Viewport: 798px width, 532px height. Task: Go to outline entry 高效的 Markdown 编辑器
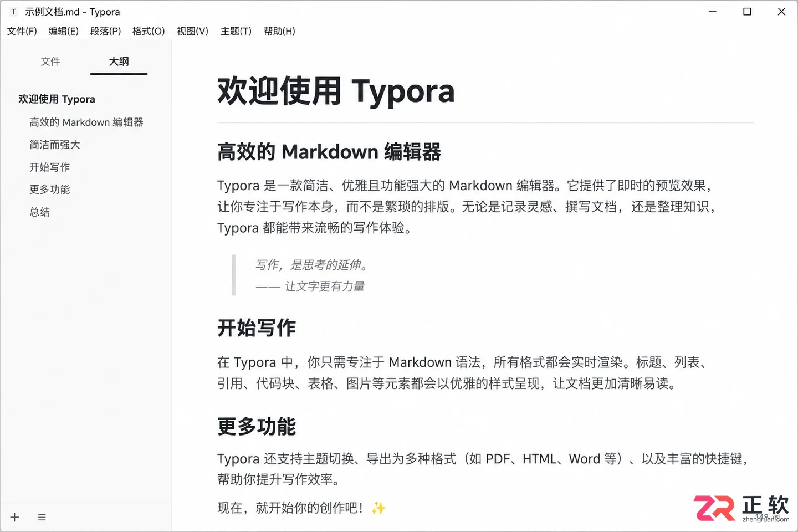tap(86, 122)
